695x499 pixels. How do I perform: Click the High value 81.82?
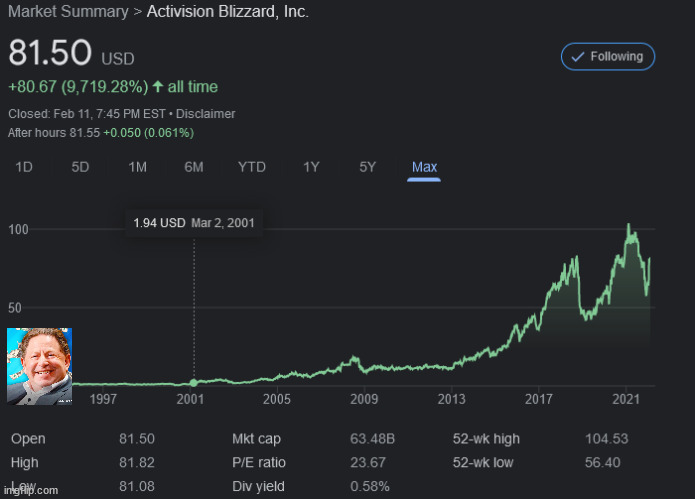[137, 463]
